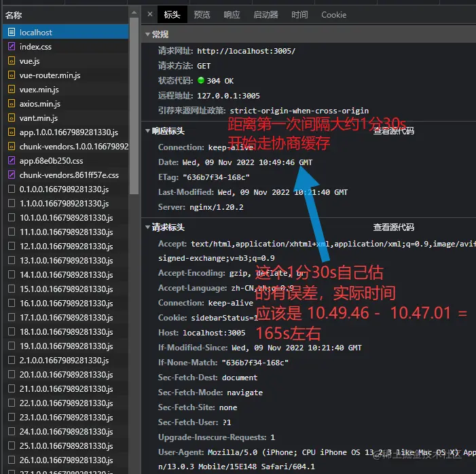Select the vue-router.min.js request
The height and width of the screenshot is (474, 476).
[66, 75]
